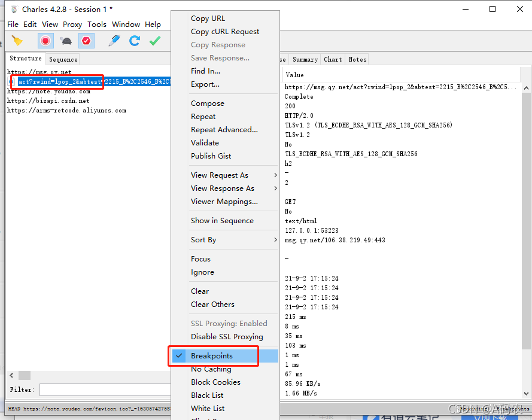Open the Window menu

tap(126, 25)
